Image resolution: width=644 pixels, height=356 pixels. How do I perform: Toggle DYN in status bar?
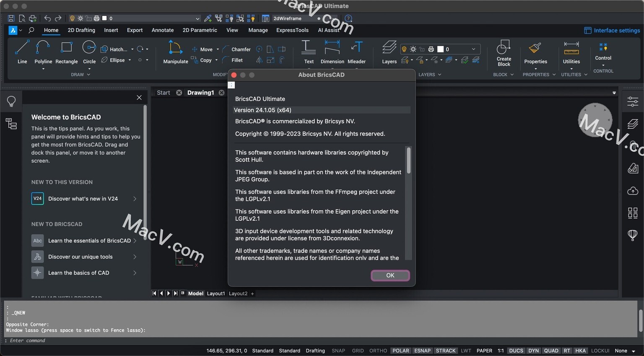[x=533, y=351]
